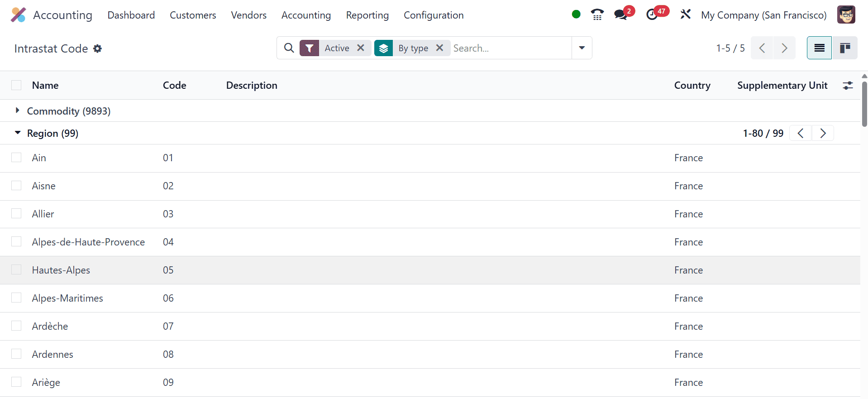Click France in the Ardennes row
Viewport: 868px width, 399px height.
pos(688,354)
